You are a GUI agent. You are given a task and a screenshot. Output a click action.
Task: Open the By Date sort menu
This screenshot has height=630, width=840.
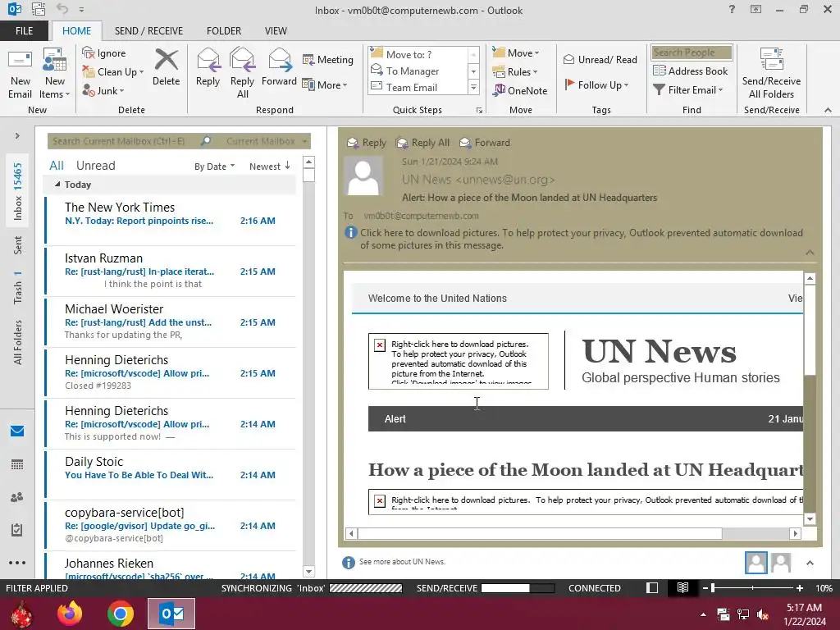(214, 167)
